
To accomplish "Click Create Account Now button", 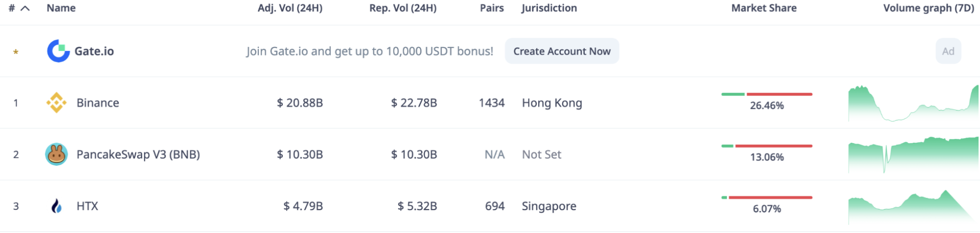I will [x=562, y=51].
